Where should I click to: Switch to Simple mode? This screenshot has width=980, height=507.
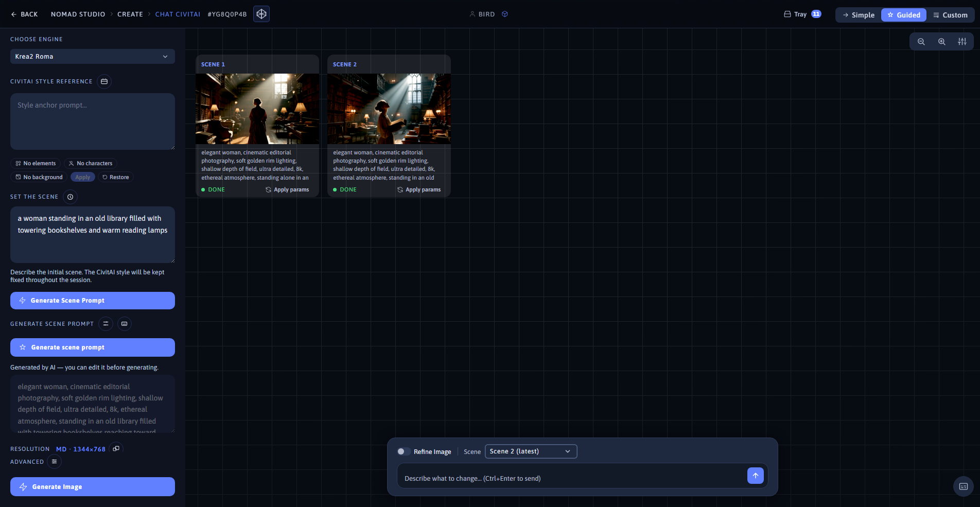859,15
